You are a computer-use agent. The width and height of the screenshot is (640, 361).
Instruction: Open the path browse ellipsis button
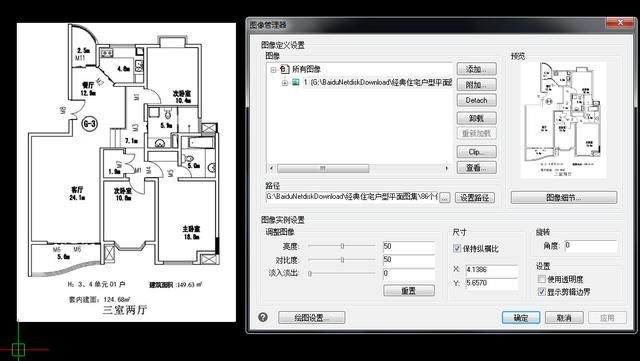coord(444,198)
